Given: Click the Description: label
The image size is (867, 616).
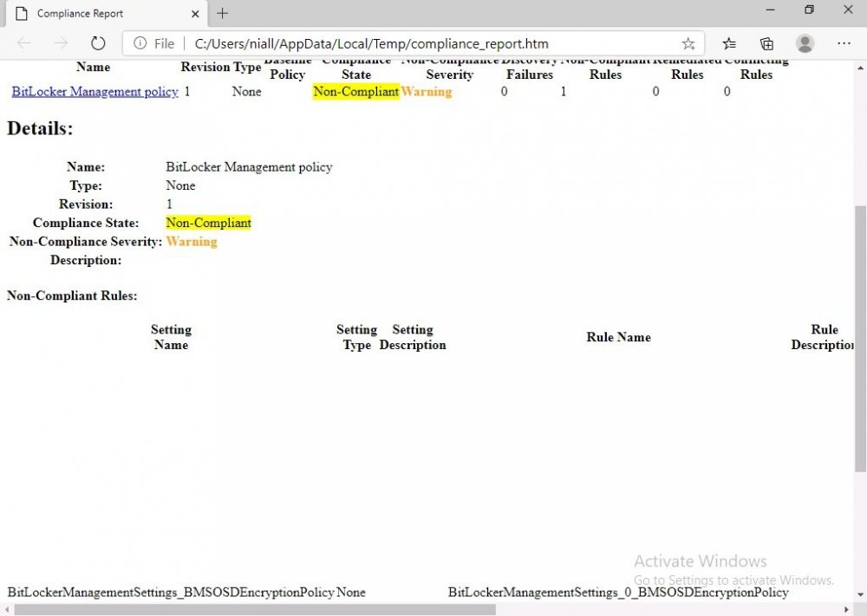Looking at the screenshot, I should click(86, 260).
